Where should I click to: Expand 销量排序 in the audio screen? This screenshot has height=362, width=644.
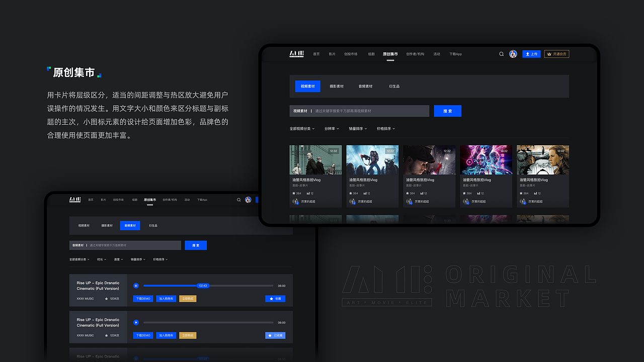click(138, 259)
